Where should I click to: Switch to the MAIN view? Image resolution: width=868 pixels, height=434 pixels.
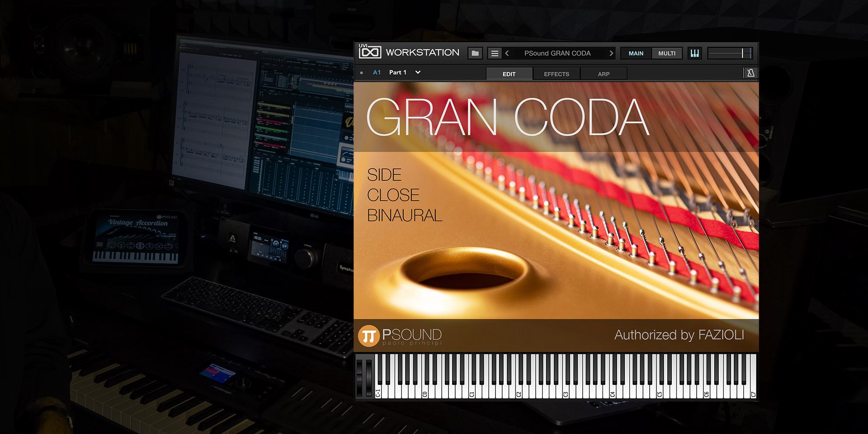click(x=636, y=53)
